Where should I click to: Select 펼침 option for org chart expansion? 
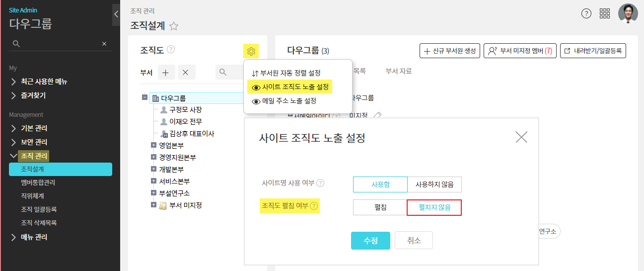coord(380,207)
